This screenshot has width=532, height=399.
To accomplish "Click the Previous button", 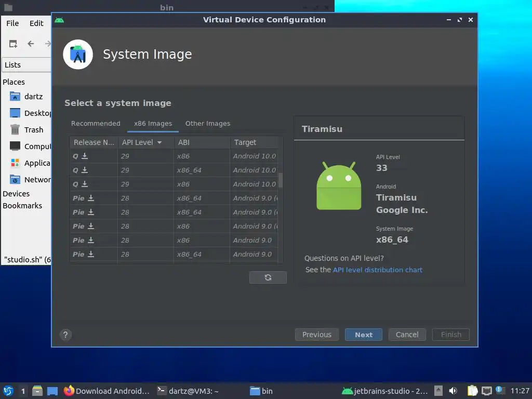I will 317,335.
